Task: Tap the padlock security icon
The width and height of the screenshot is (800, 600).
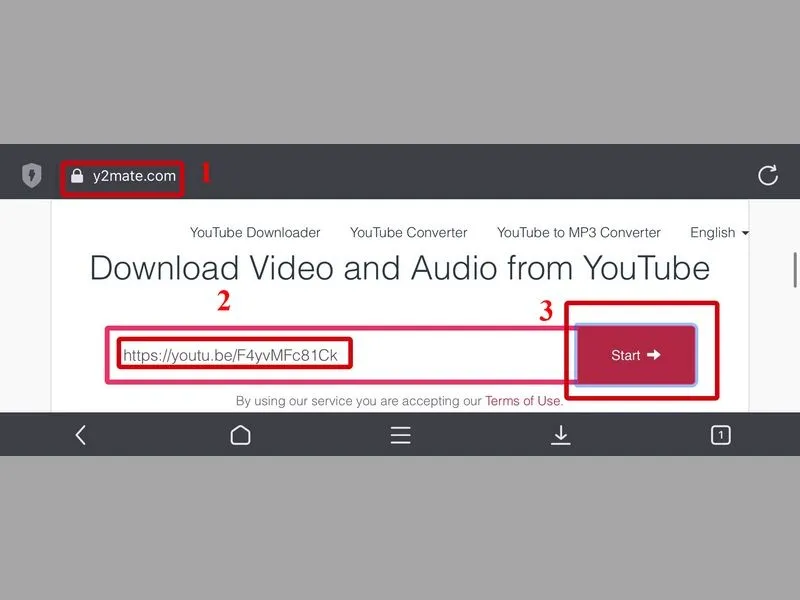Action: (77, 176)
